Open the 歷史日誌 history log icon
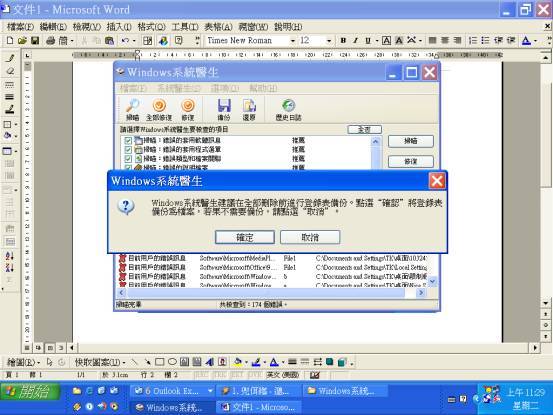This screenshot has height=415, width=553. click(288, 110)
